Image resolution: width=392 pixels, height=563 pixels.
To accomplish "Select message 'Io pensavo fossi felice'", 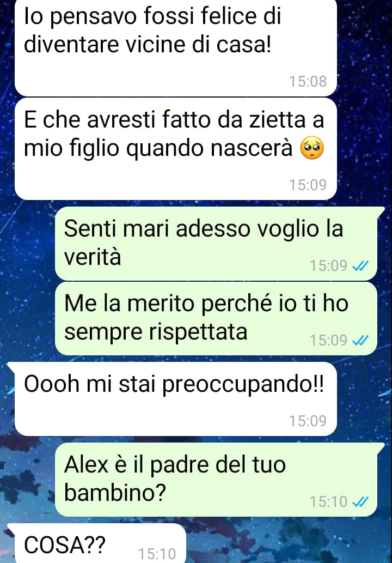I will click(x=176, y=47).
